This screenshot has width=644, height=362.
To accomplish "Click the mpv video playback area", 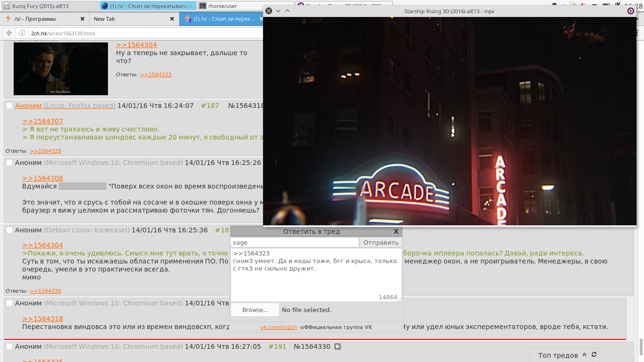I will [450, 121].
